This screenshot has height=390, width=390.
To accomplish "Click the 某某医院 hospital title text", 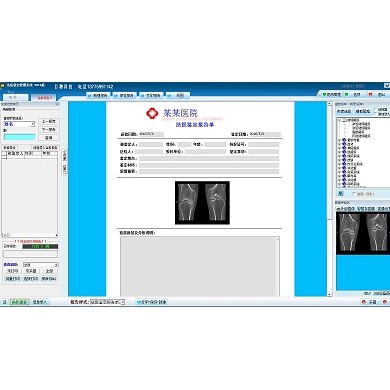I will [180, 113].
